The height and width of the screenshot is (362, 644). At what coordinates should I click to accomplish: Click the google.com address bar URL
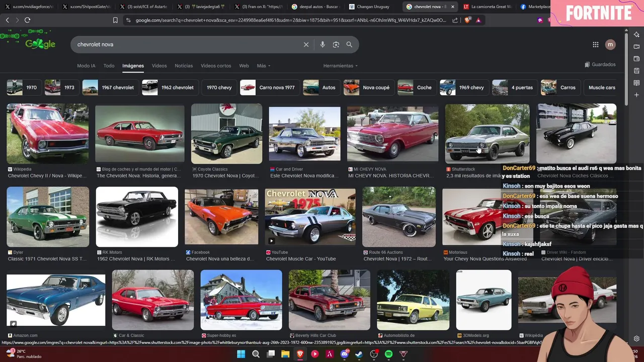(x=291, y=20)
